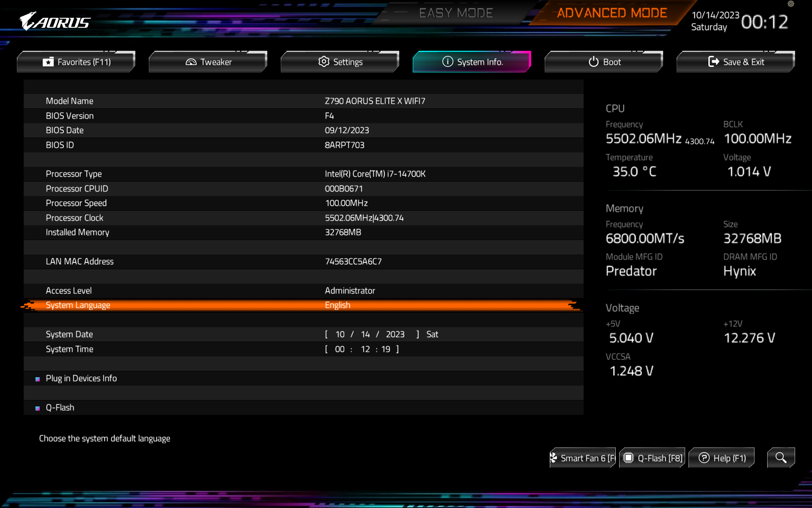Click the fan icon on Smart Fan 6
Image resolution: width=812 pixels, height=508 pixels.
[x=554, y=458]
